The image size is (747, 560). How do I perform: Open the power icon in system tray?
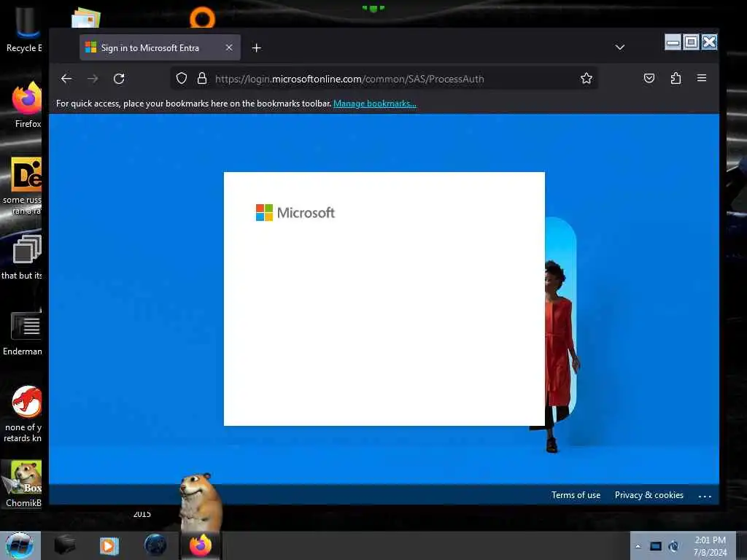(x=673, y=546)
